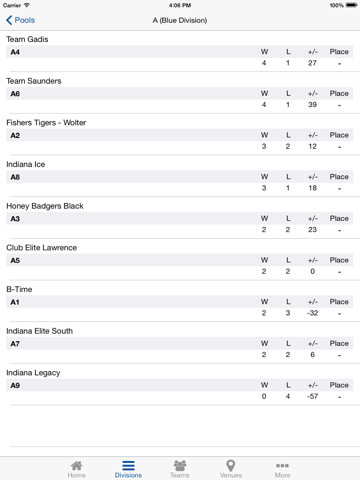Tap the A (Blue Division) title
The height and width of the screenshot is (480, 360).
(x=180, y=20)
